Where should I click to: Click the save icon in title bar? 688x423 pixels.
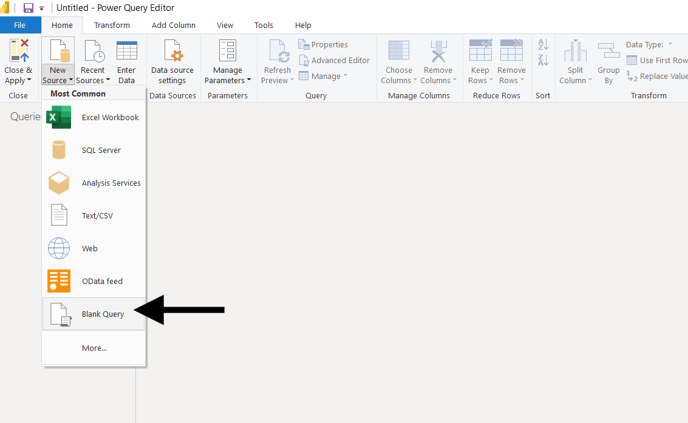(x=29, y=8)
